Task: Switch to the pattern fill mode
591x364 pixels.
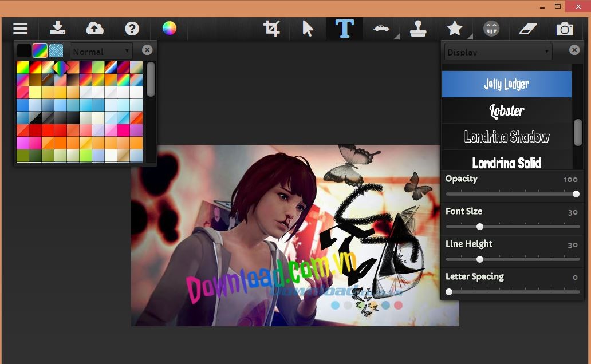Action: pyautogui.click(x=56, y=51)
